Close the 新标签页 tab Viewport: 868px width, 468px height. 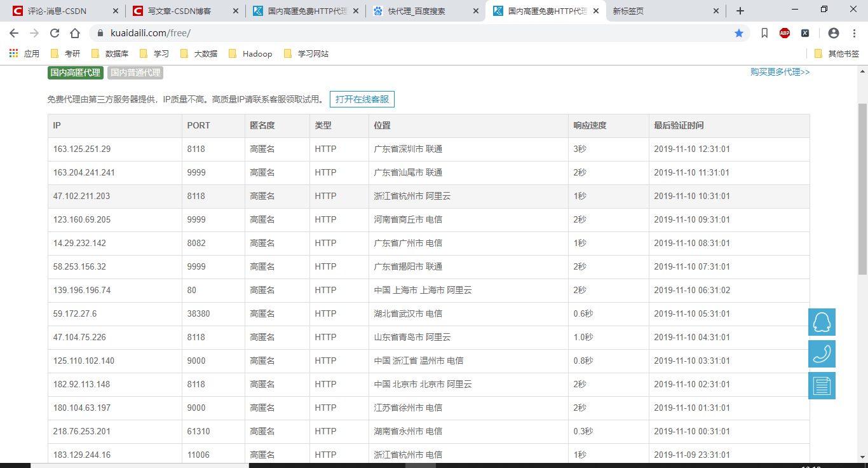click(715, 11)
